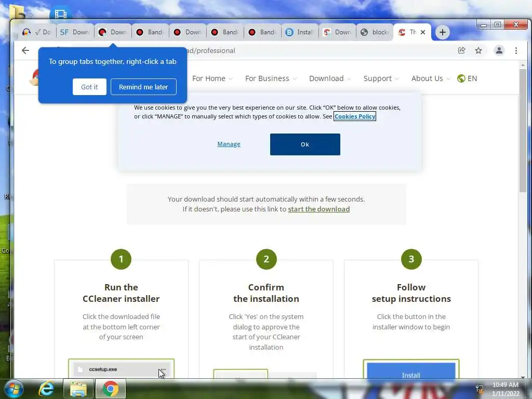Switch to the SF Download tab
The image size is (532, 399).
click(x=75, y=32)
